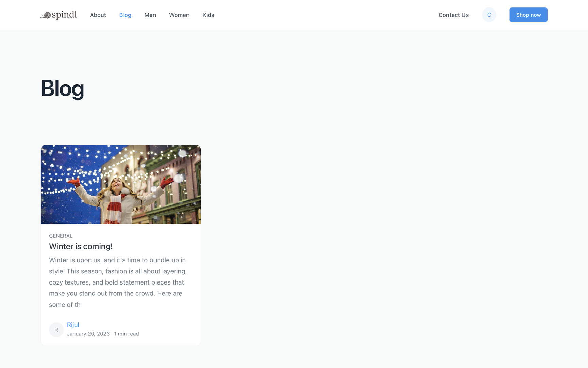Switch to the Blog navigation item
This screenshot has height=368, width=588.
tap(125, 15)
